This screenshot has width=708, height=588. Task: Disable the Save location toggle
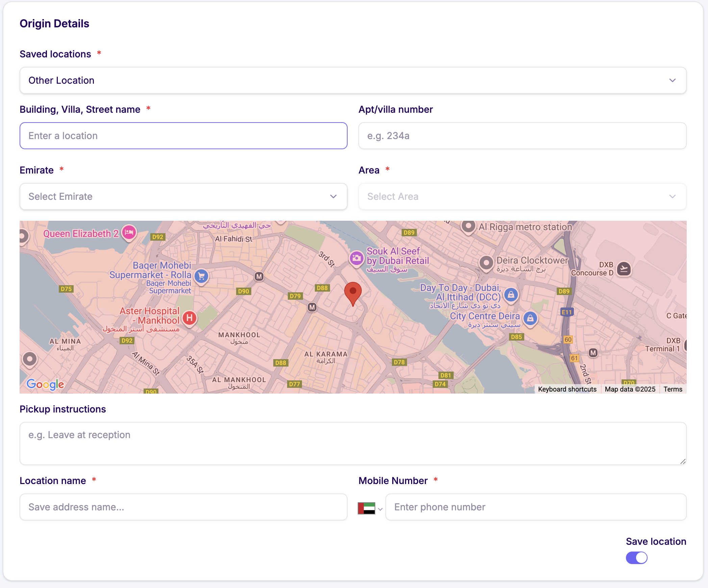(636, 558)
